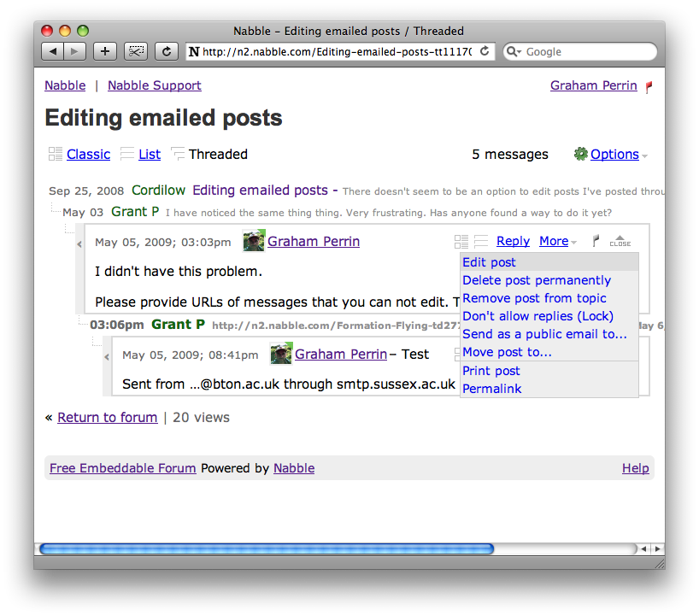Image resolution: width=699 pixels, height=616 pixels.
Task: Click the red flag beside Graham Perrin header
Action: [649, 86]
